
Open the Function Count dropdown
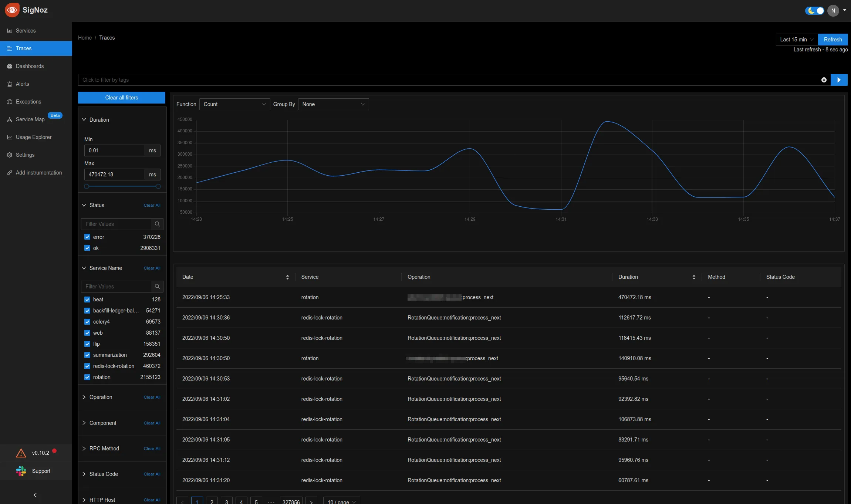(x=234, y=104)
